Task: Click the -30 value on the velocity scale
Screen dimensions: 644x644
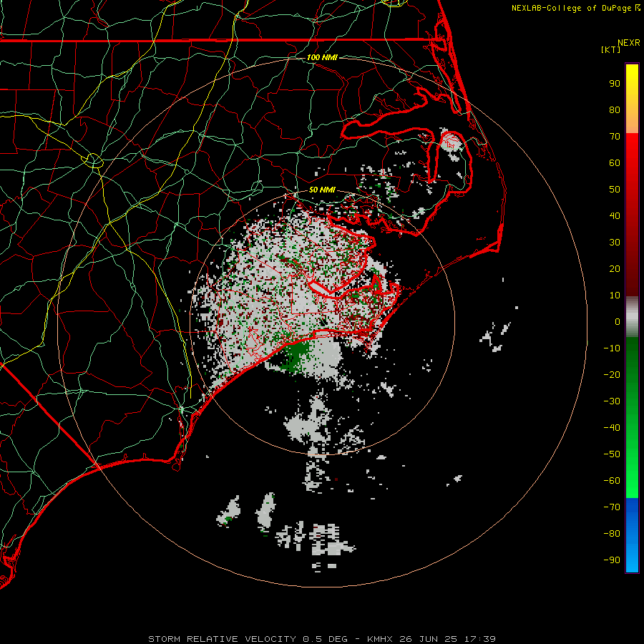Action: pyautogui.click(x=612, y=401)
